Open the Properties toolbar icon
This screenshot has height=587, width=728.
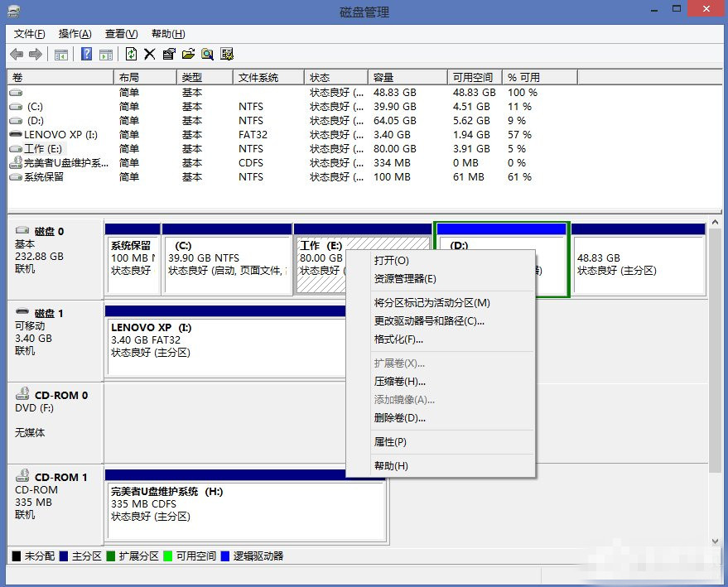tap(170, 54)
